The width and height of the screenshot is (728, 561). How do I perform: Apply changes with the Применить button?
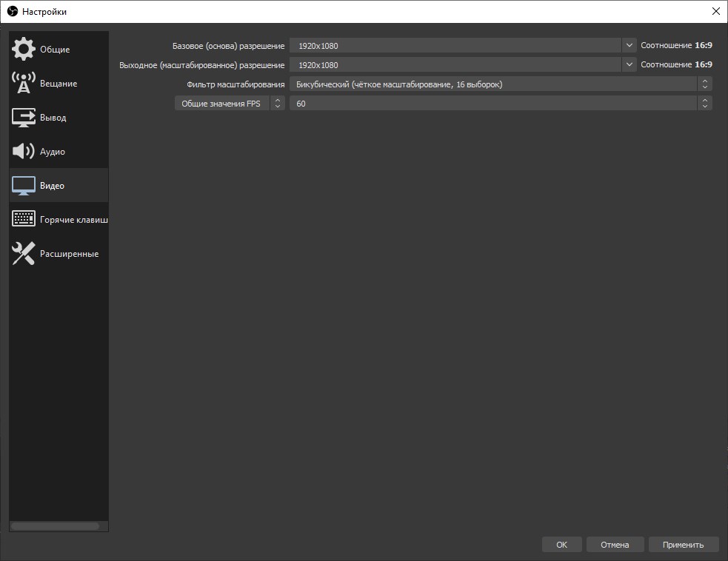(683, 545)
